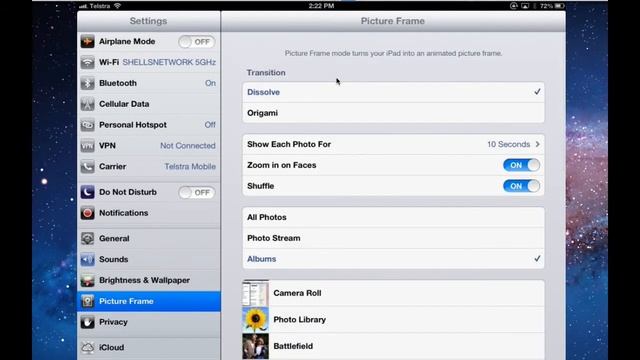Tap the Picture Frame icon

[87, 301]
